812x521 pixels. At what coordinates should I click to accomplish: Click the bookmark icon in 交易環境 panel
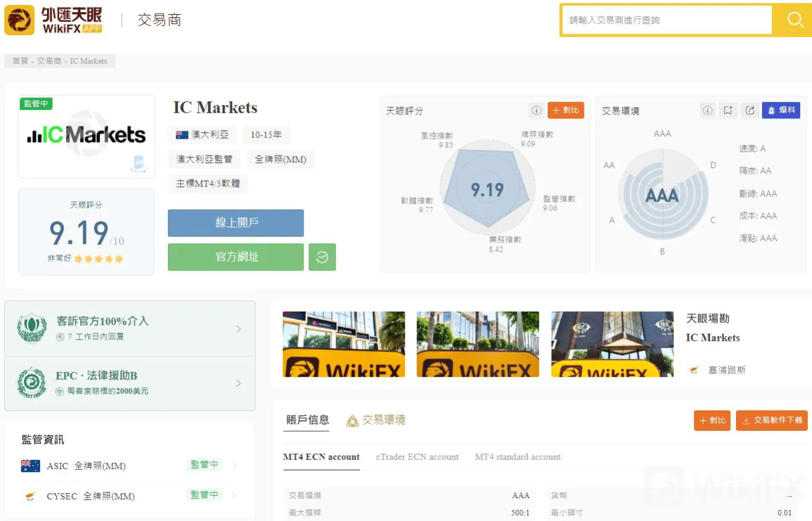tap(728, 110)
